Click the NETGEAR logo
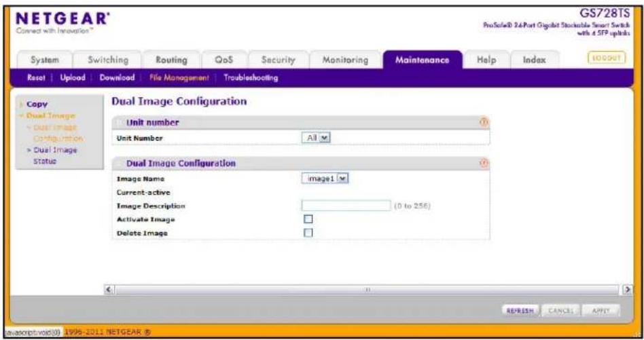Image resolution: width=644 pixels, height=340 pixels. coord(62,19)
